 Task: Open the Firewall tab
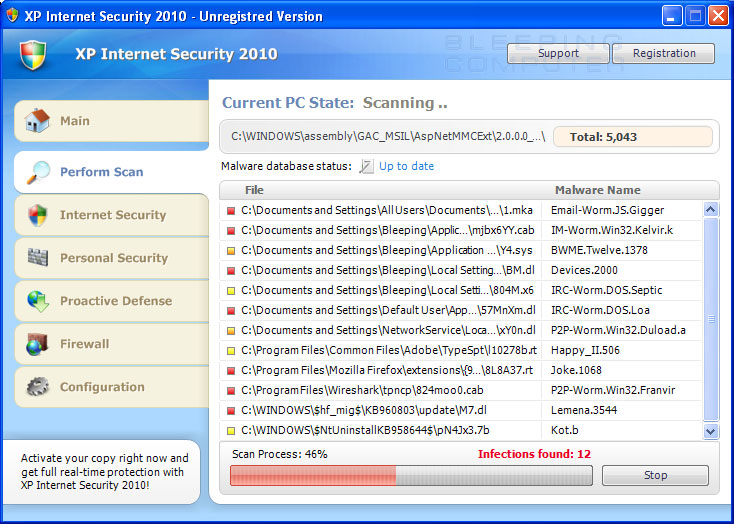[111, 344]
